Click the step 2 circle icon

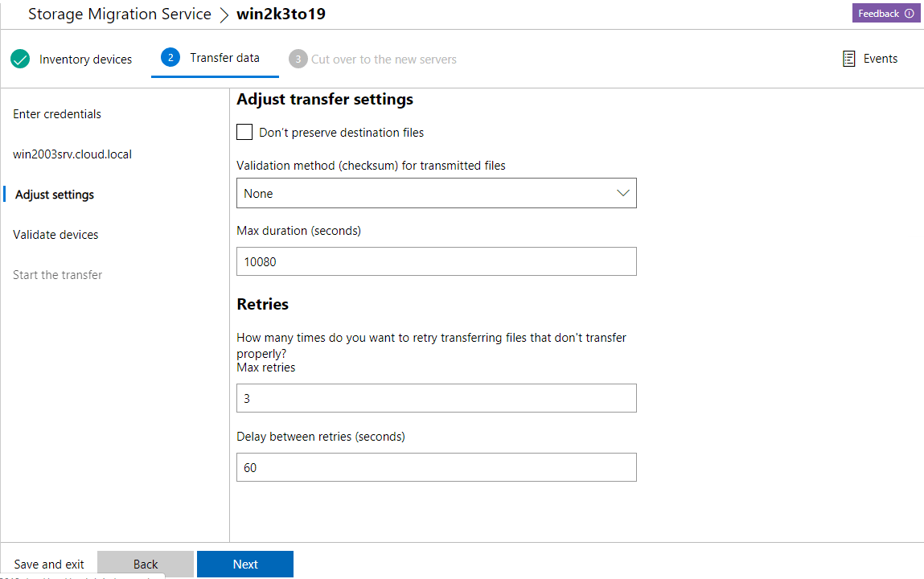[x=170, y=57]
